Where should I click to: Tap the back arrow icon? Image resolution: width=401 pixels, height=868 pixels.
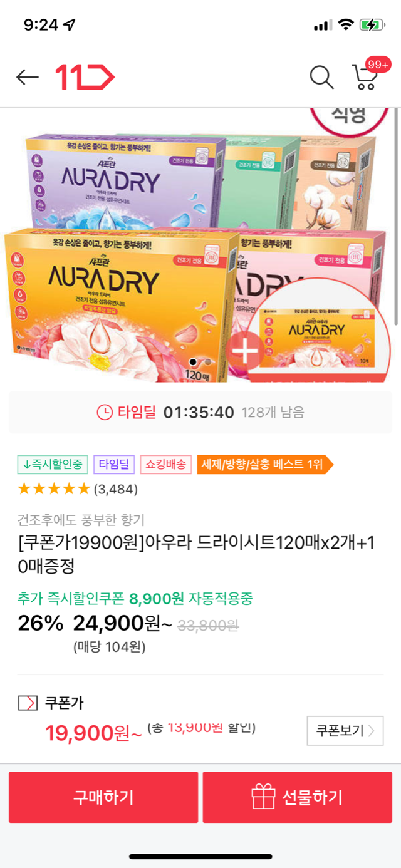[28, 77]
